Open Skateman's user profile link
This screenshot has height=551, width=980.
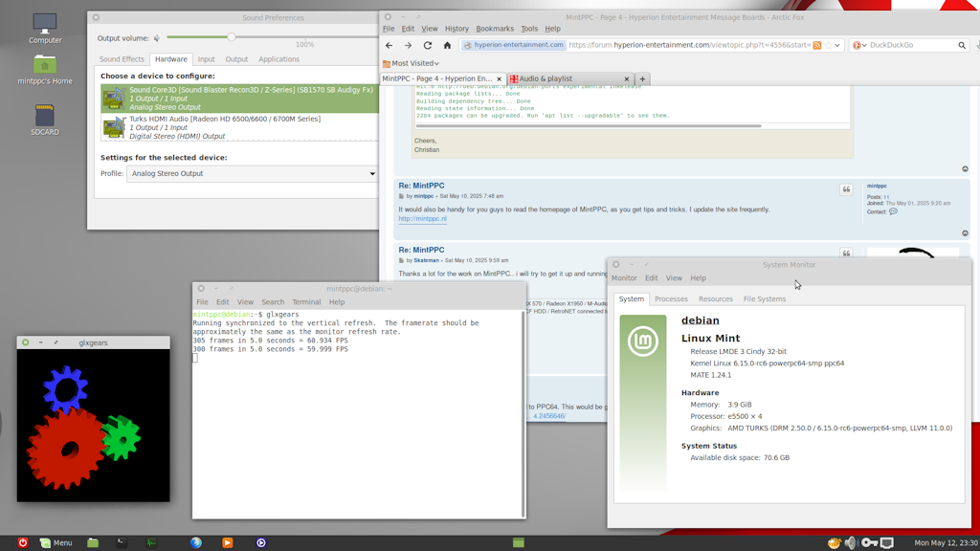[426, 260]
